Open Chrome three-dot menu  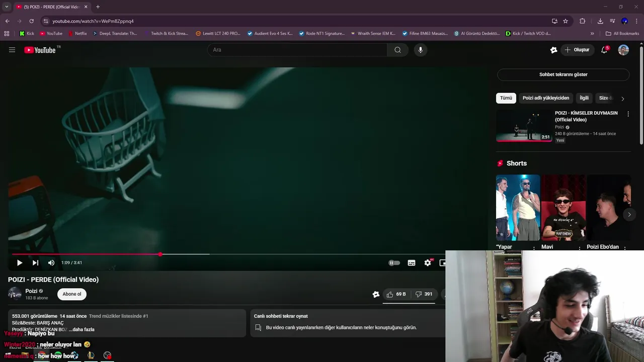[637, 21]
